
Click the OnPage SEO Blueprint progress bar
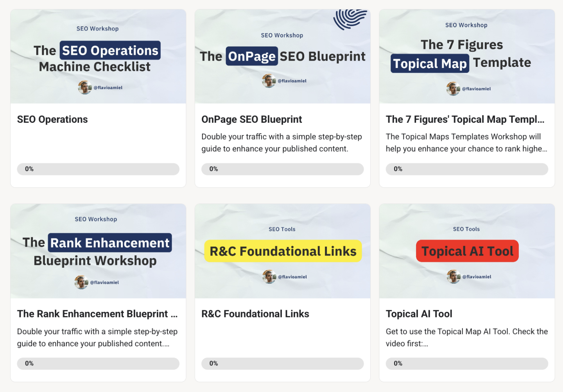coord(282,169)
